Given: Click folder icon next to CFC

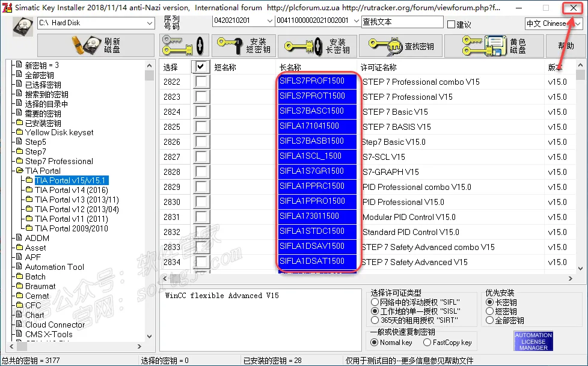Looking at the screenshot, I should tap(19, 305).
